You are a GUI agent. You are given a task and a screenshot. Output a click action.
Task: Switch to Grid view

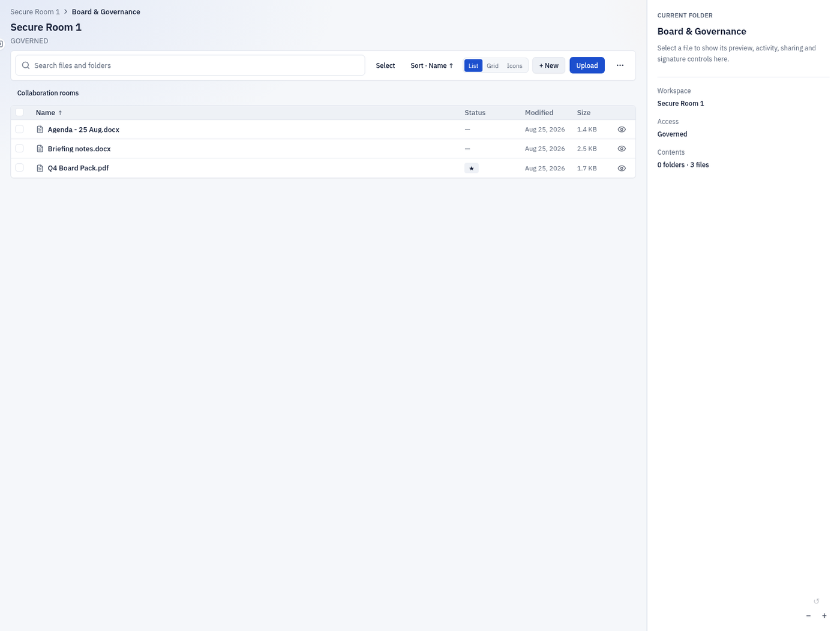493,66
